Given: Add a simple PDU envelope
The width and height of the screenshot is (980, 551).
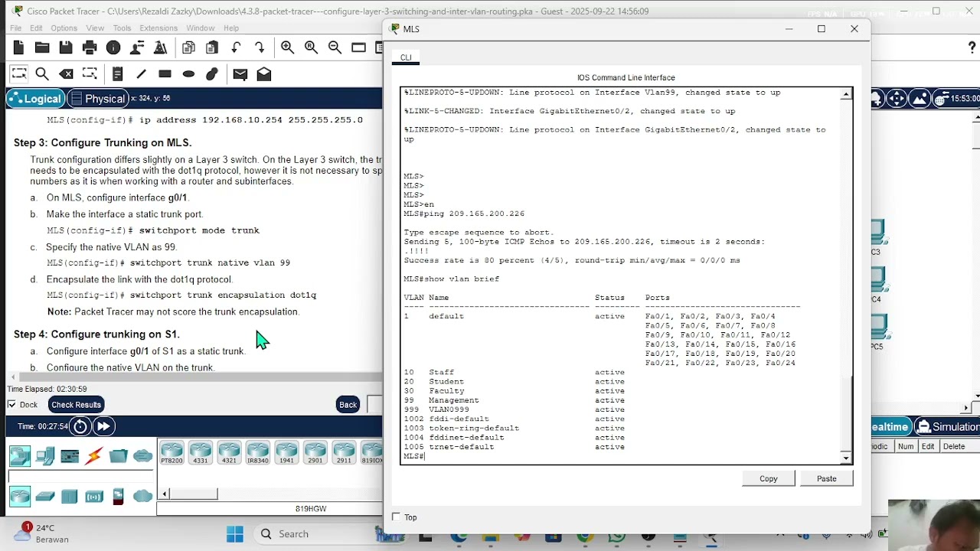Looking at the screenshot, I should tap(240, 74).
